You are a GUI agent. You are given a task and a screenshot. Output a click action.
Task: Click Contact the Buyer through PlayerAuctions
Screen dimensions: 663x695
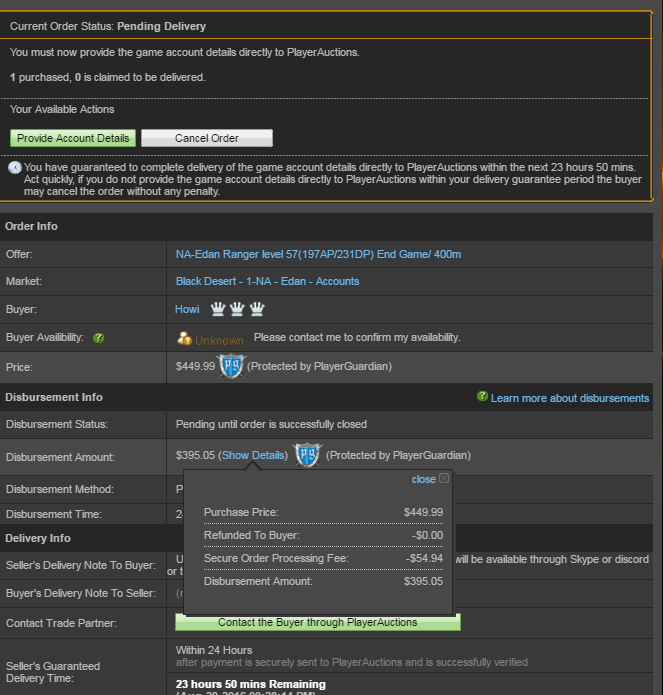pyautogui.click(x=318, y=622)
